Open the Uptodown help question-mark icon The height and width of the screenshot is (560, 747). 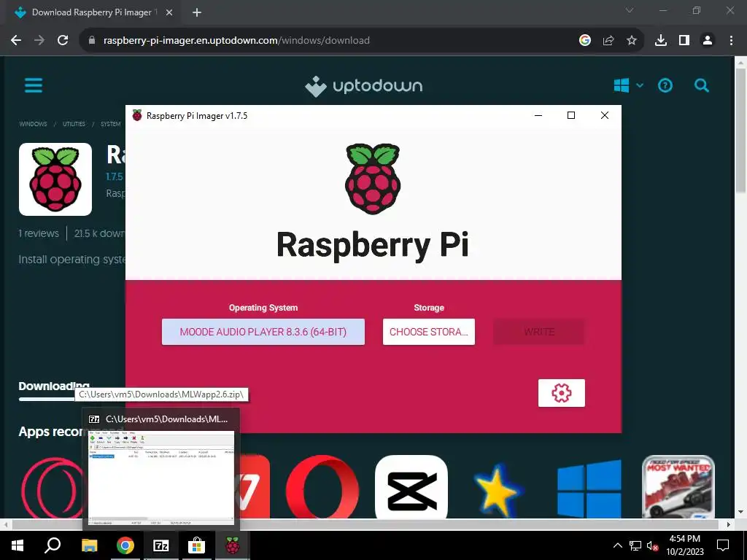(665, 86)
